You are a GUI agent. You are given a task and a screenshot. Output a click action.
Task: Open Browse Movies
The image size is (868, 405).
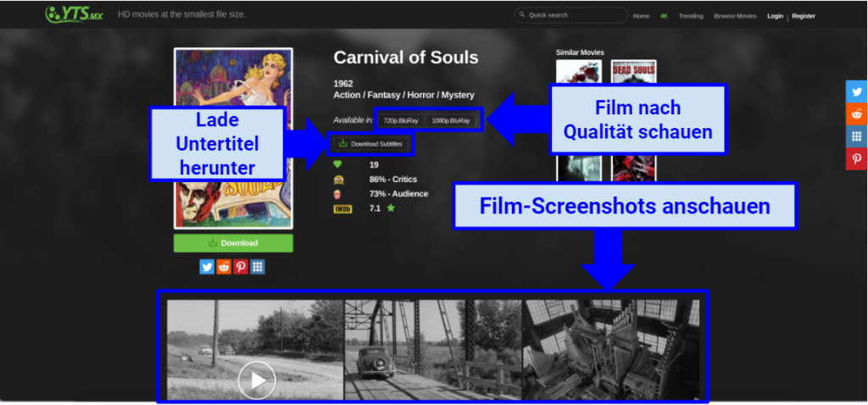(735, 16)
